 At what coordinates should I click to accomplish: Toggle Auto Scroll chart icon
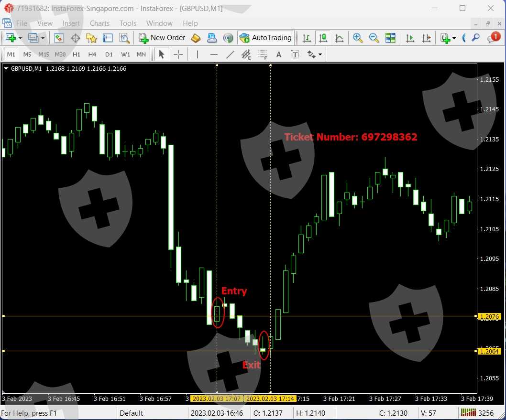point(410,38)
